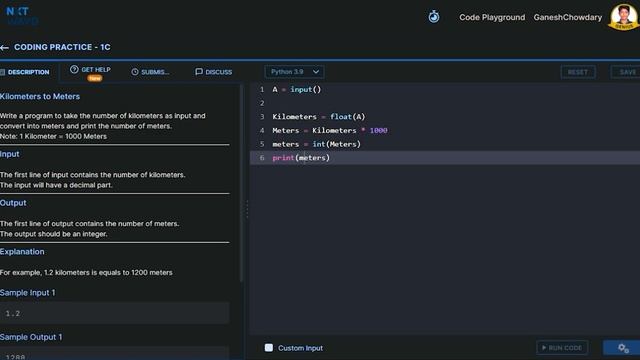640x360 pixels.
Task: Click the Sample Input 1 heading
Action: pos(27,293)
